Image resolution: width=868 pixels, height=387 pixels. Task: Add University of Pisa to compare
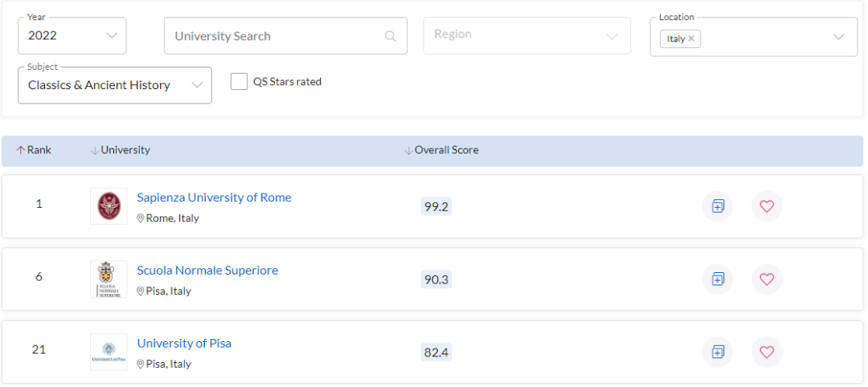(x=718, y=352)
